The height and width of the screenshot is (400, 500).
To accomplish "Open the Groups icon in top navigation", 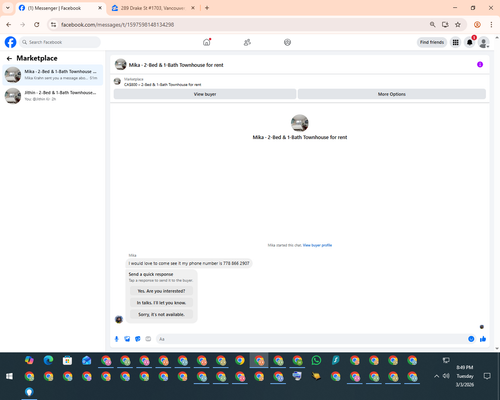I will click(287, 42).
